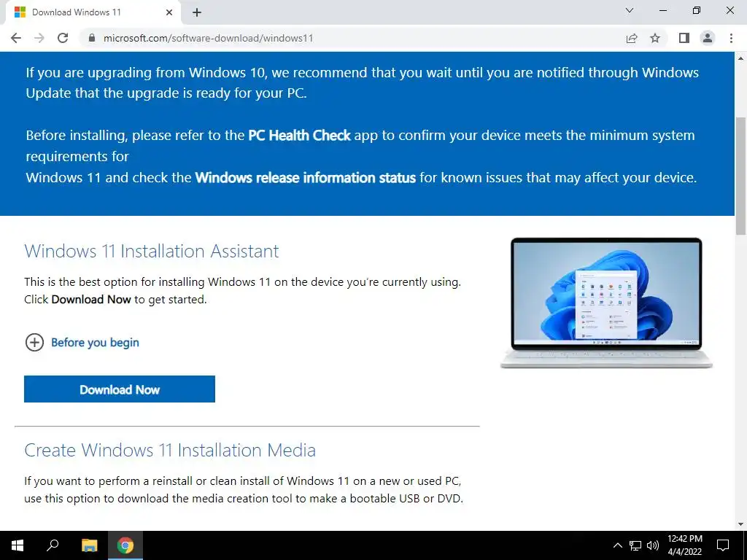Click the scrollbar up arrow
This screenshot has width=747, height=560.
coord(741,58)
